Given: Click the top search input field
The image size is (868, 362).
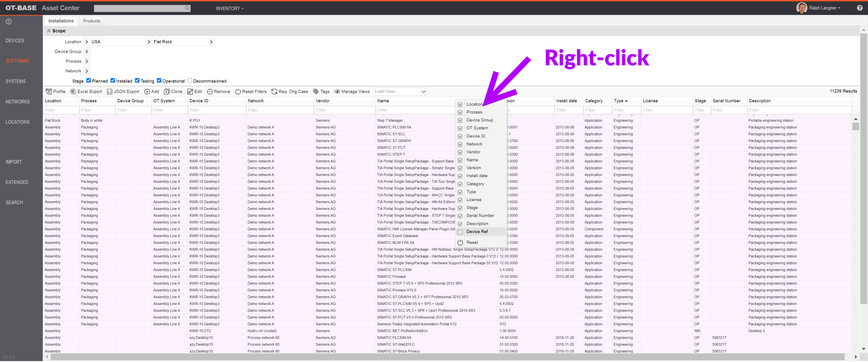Looking at the screenshot, I should click(x=139, y=8).
